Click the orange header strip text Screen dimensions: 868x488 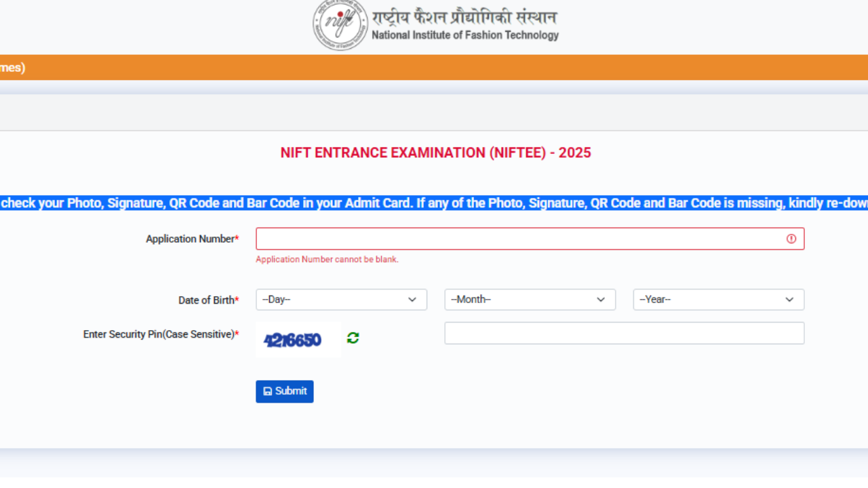12,67
